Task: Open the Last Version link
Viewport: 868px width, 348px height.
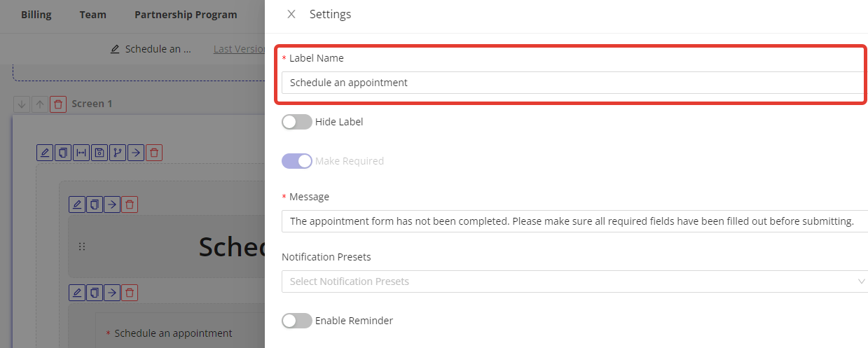Action: 238,50
